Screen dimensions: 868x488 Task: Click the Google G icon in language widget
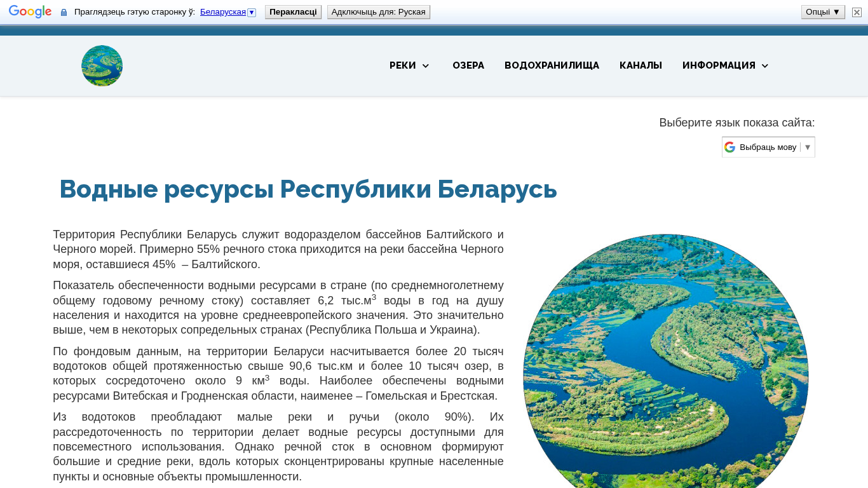729,147
